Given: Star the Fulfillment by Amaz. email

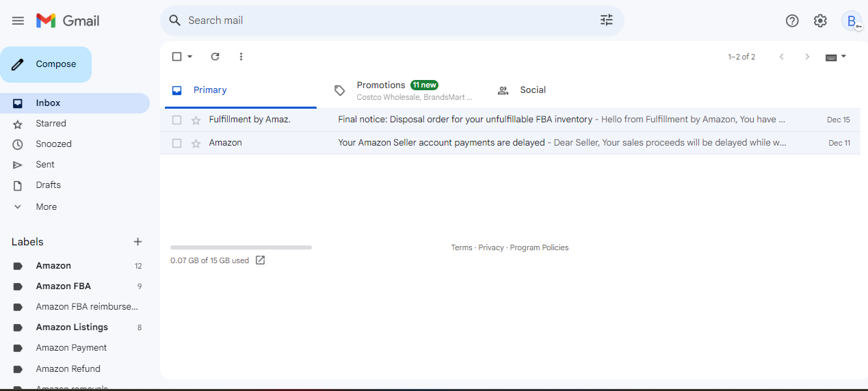Looking at the screenshot, I should (x=196, y=120).
